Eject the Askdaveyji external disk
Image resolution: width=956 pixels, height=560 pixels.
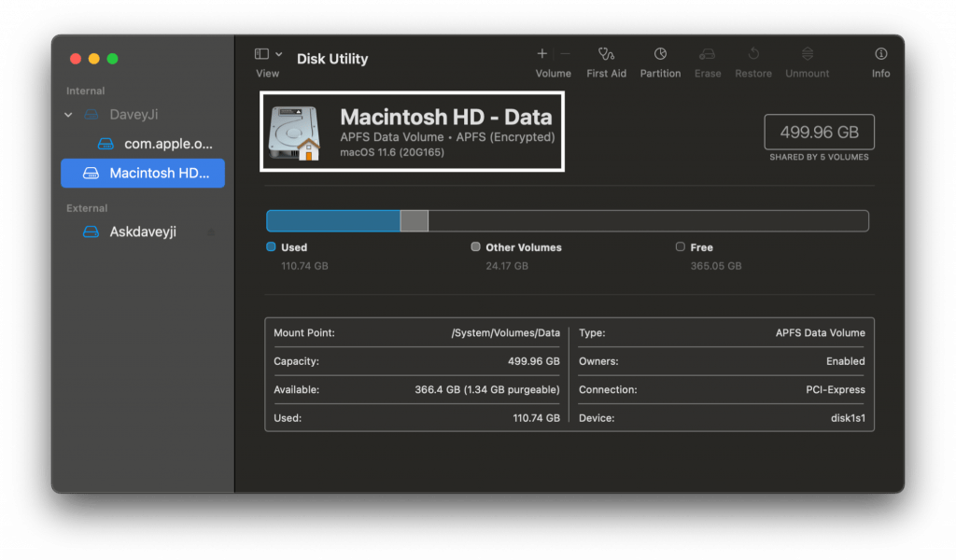(x=212, y=231)
